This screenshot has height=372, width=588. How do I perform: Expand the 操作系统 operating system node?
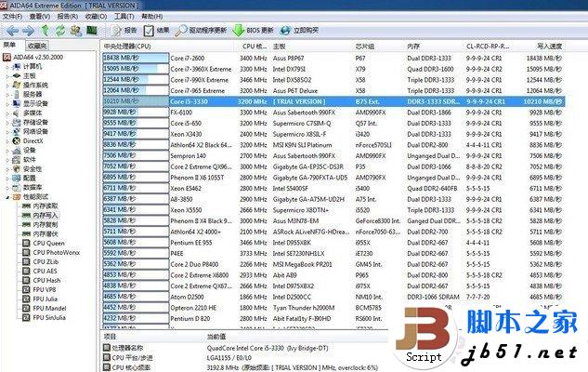[x=7, y=86]
